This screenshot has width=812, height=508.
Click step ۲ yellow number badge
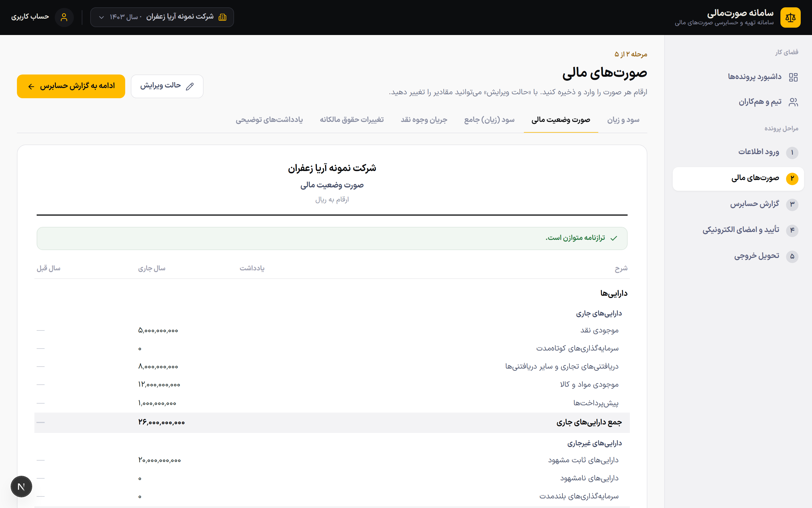pyautogui.click(x=792, y=178)
